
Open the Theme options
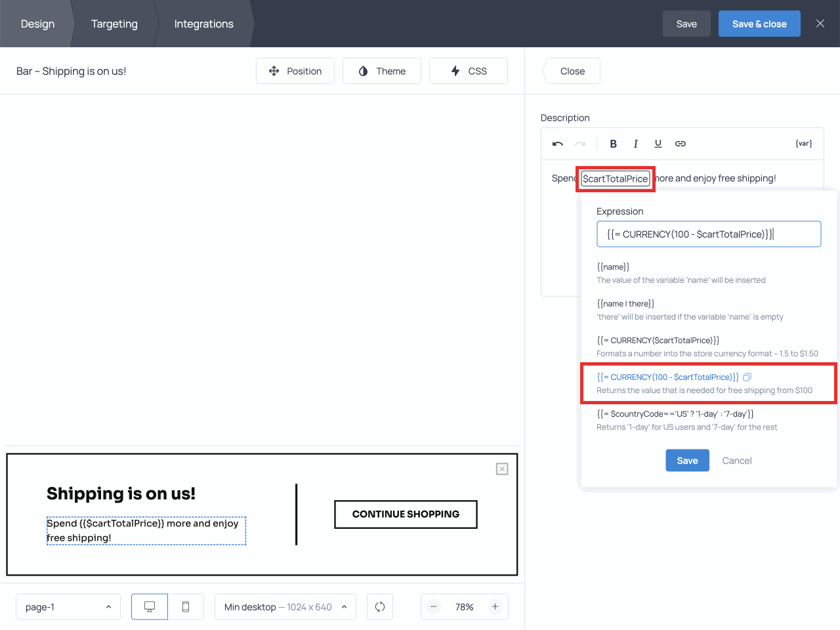point(382,71)
